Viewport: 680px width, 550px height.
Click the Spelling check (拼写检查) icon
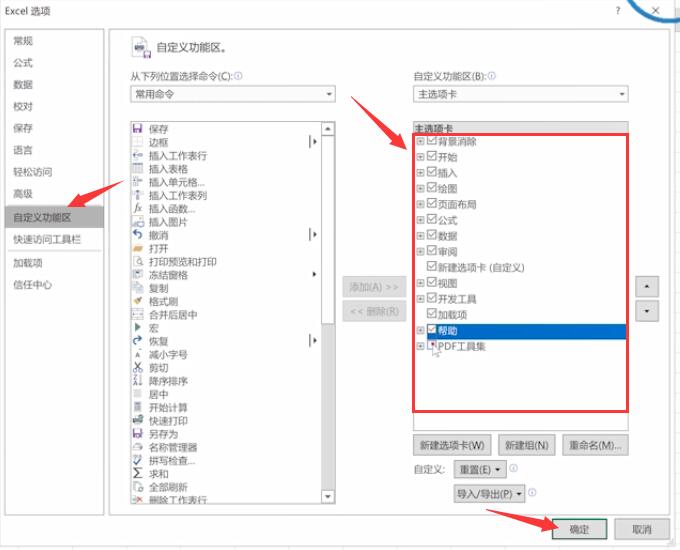(137, 460)
